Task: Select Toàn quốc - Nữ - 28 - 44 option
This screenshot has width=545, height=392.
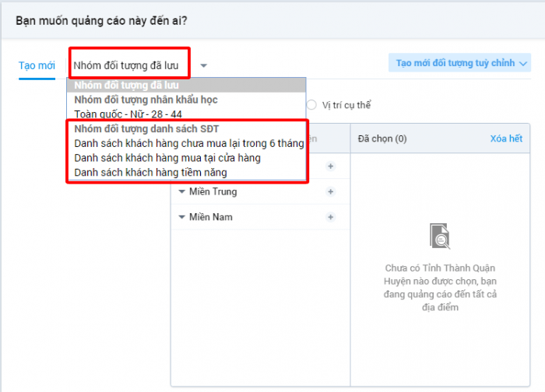Action: [128, 113]
